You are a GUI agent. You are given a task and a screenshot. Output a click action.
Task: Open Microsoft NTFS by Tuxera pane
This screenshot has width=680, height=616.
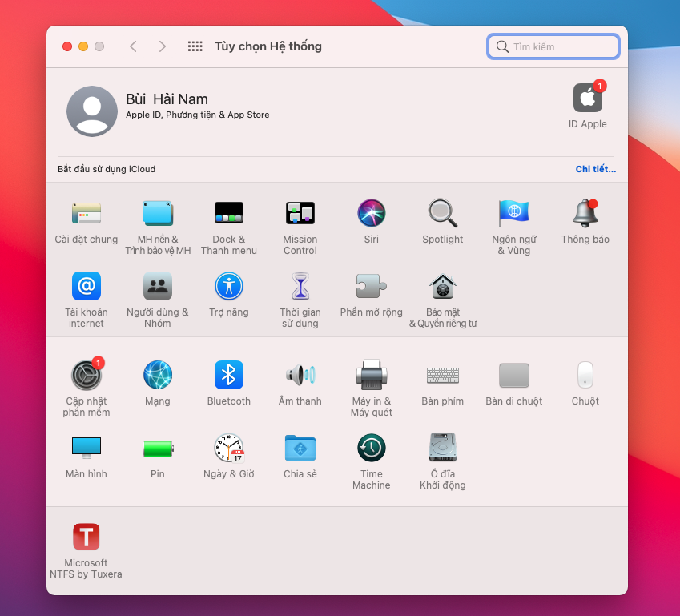[x=87, y=537]
